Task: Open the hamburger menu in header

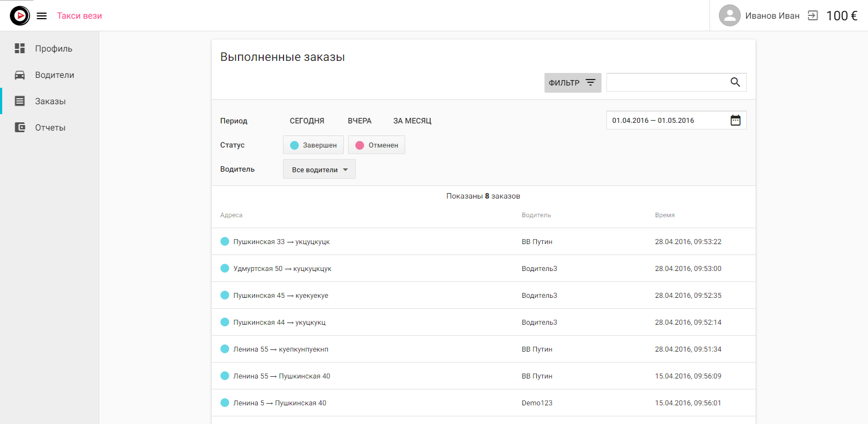Action: tap(42, 16)
